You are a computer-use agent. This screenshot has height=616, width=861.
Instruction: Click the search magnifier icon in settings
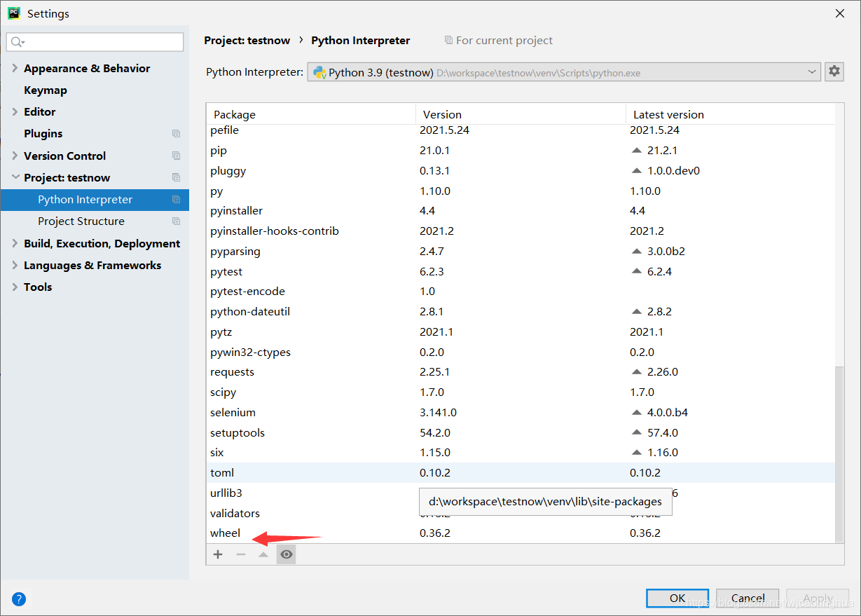(x=18, y=43)
